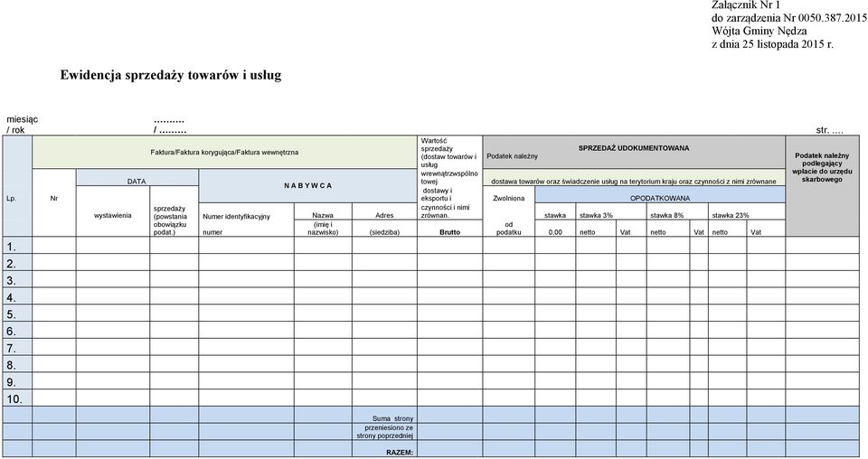Click the empty Nr cell in row 1.

(x=53, y=245)
